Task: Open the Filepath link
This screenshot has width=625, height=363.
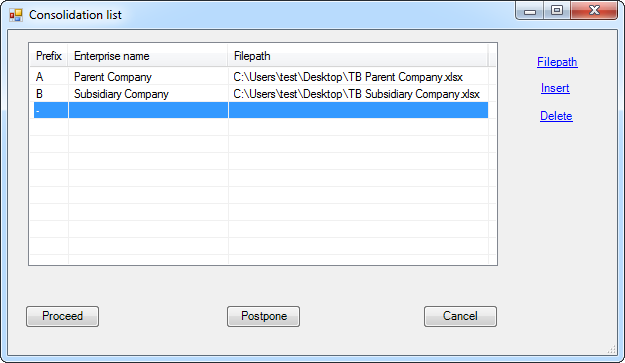Action: 557,62
